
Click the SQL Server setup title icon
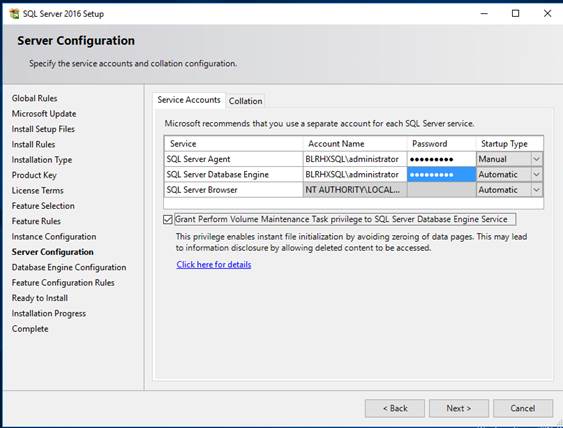pyautogui.click(x=14, y=14)
